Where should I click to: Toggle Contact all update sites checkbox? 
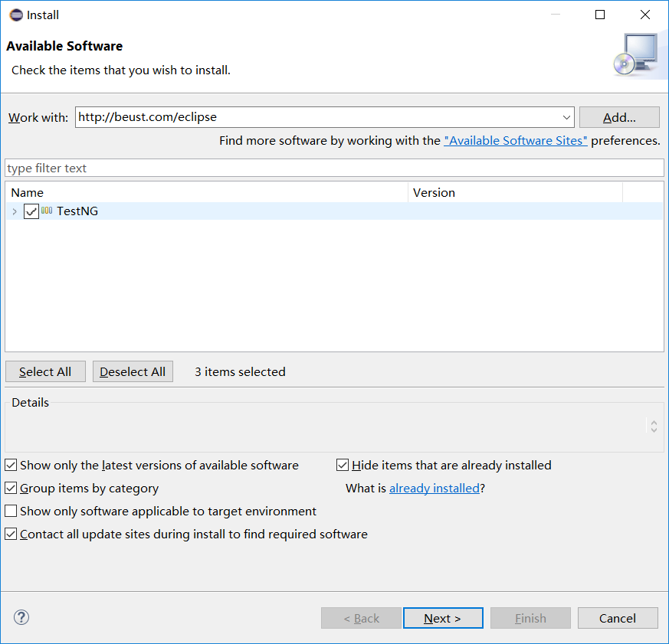(x=11, y=534)
